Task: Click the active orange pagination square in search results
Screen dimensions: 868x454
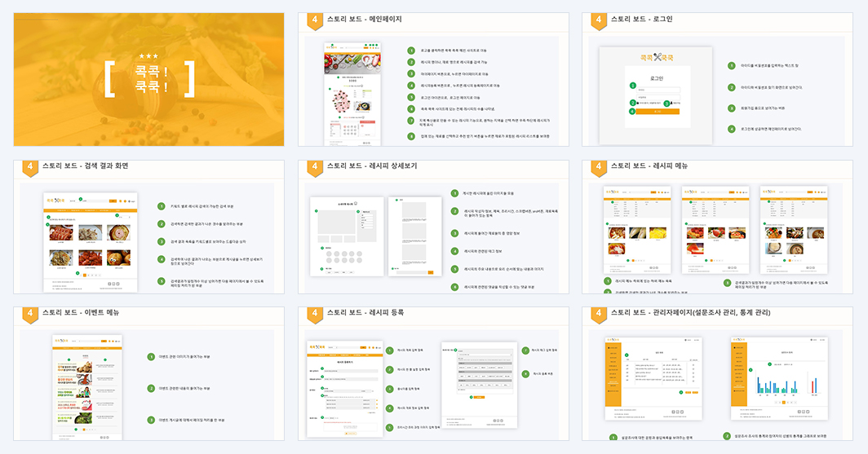Action: [85, 275]
